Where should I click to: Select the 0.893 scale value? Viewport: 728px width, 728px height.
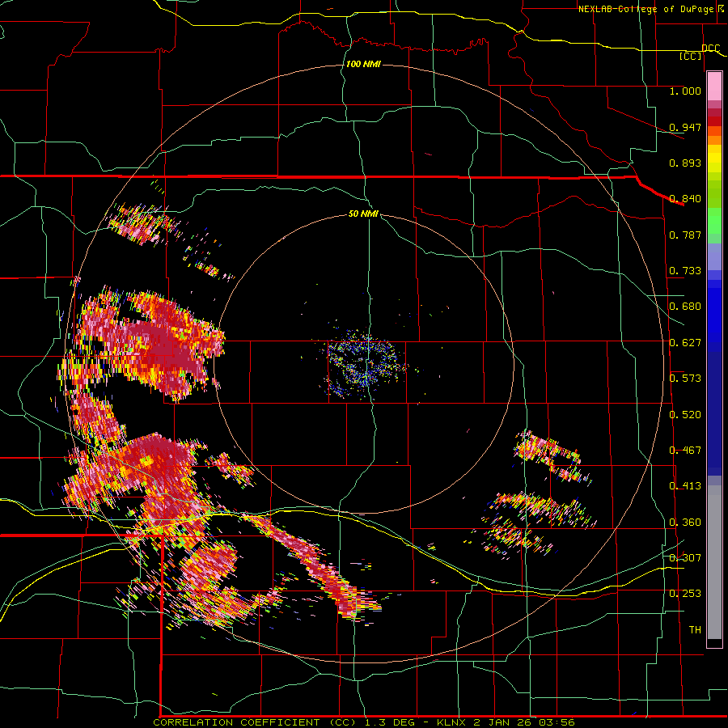click(685, 163)
